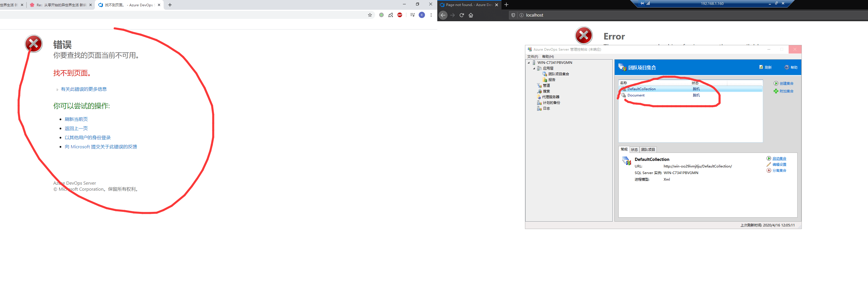Screen dimensions: 868x290
Task: Click Firefox back arrow button
Action: coord(443,15)
